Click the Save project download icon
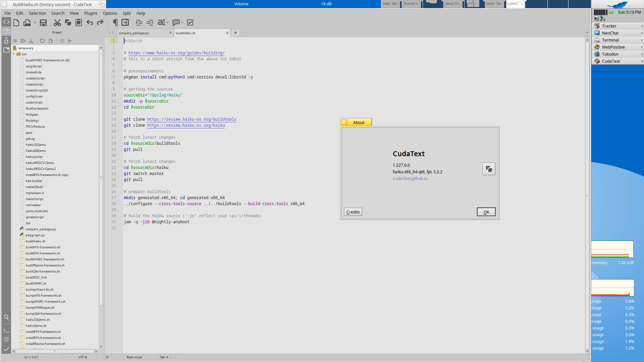This screenshot has width=644, height=362. pyautogui.click(x=31, y=41)
